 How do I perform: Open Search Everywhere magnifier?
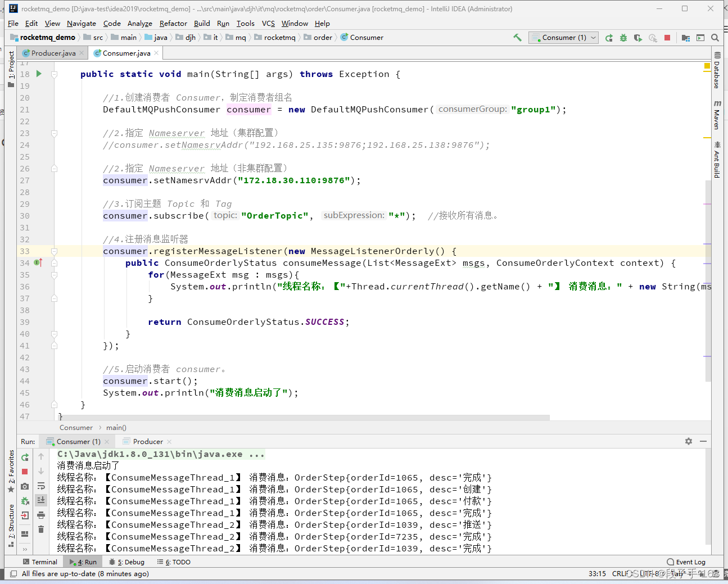pyautogui.click(x=715, y=38)
